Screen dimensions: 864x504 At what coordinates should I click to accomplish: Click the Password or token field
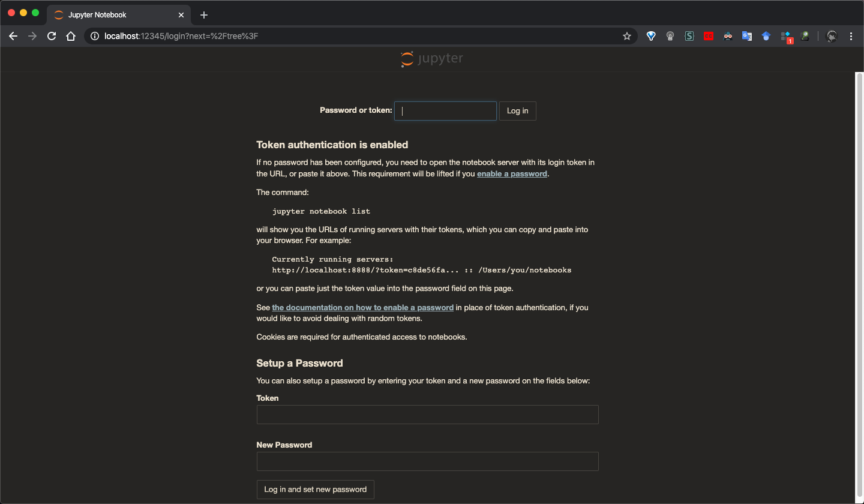point(445,111)
